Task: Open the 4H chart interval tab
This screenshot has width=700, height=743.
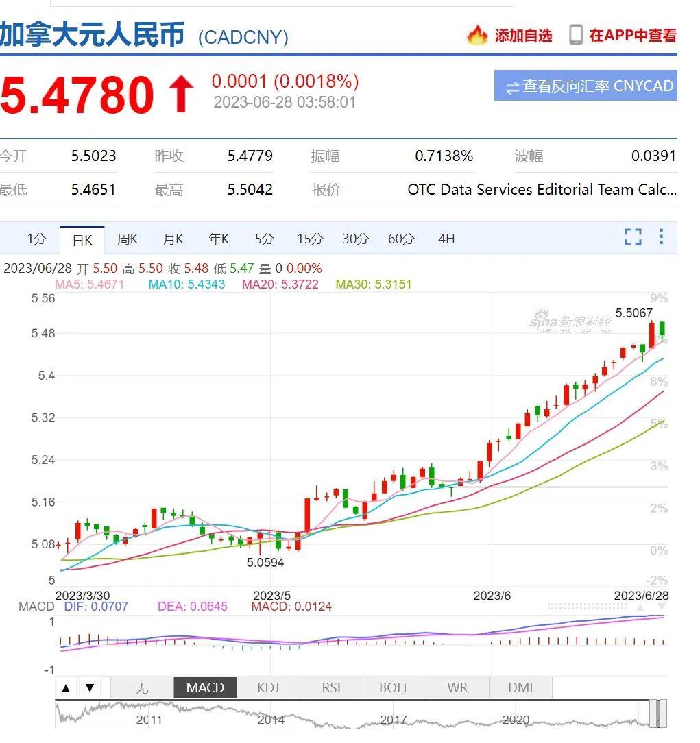Action: click(446, 239)
